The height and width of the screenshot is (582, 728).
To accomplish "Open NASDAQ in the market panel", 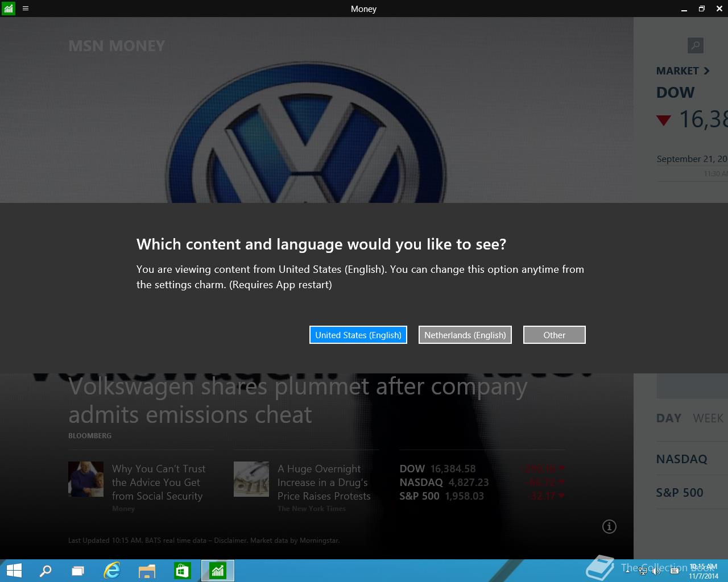I will 682,459.
